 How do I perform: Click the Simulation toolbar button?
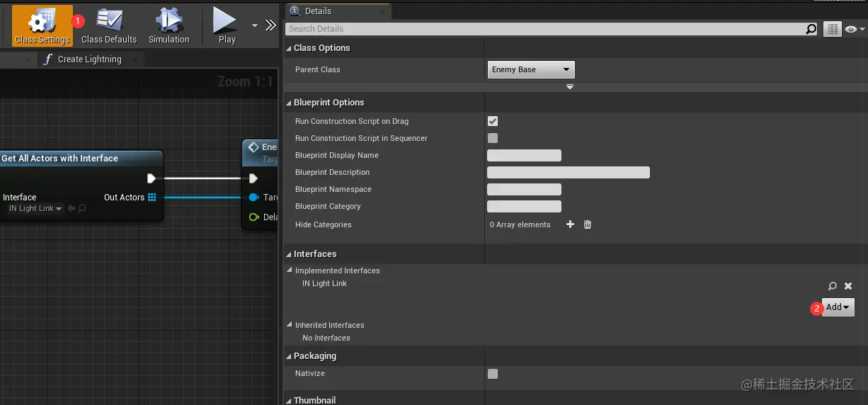pyautogui.click(x=169, y=25)
